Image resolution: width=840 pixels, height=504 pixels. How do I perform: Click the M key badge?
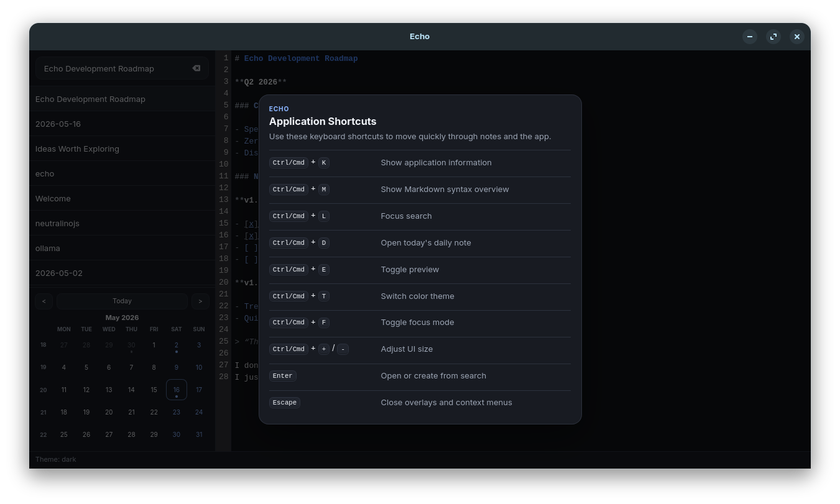point(324,190)
